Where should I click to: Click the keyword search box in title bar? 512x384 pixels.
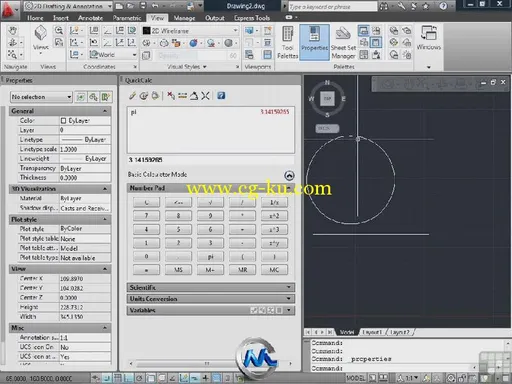point(332,6)
